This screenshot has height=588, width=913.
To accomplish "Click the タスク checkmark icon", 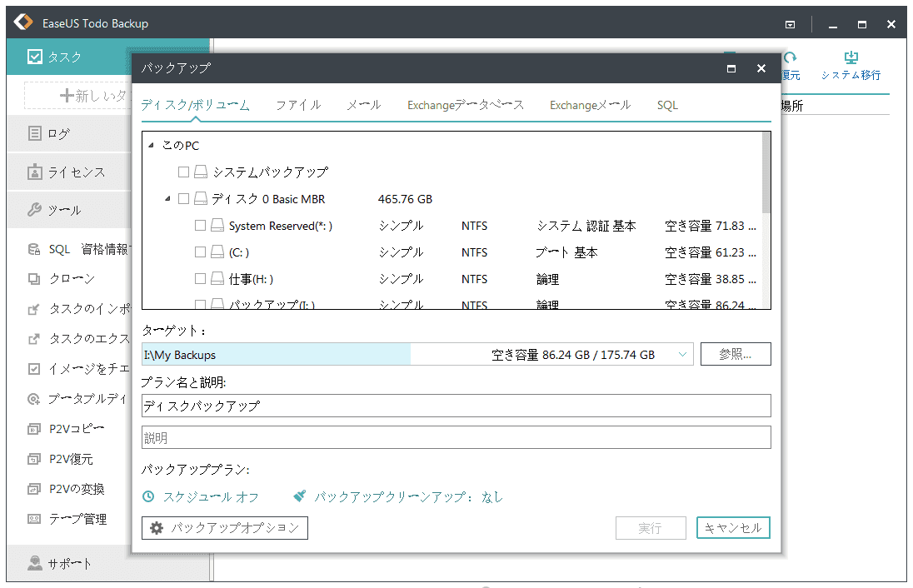I will point(35,57).
